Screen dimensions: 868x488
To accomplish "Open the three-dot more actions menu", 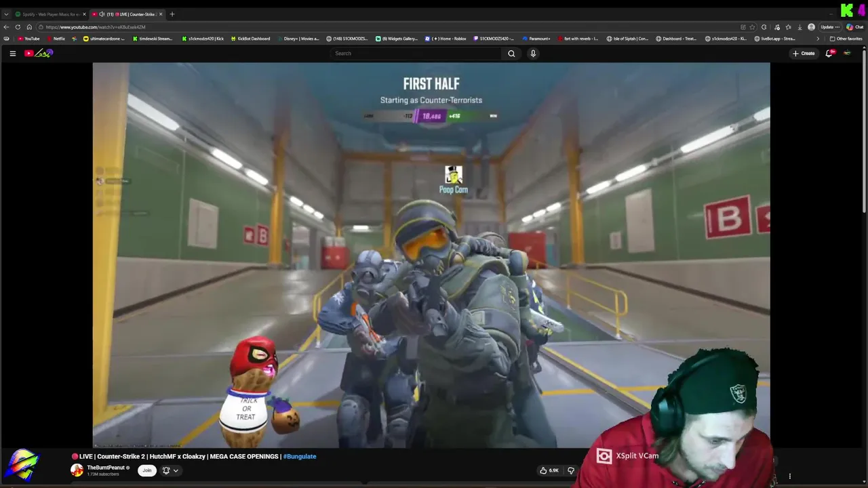I will coord(789,476).
